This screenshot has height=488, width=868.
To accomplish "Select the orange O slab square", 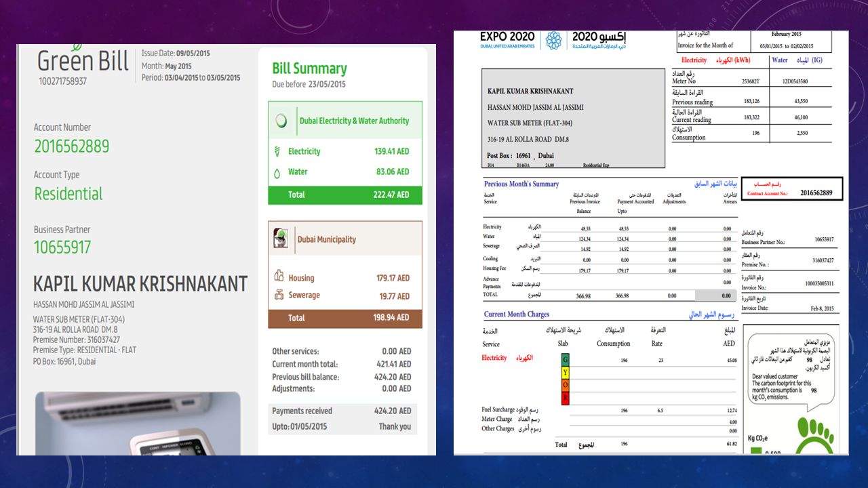I will 566,385.
